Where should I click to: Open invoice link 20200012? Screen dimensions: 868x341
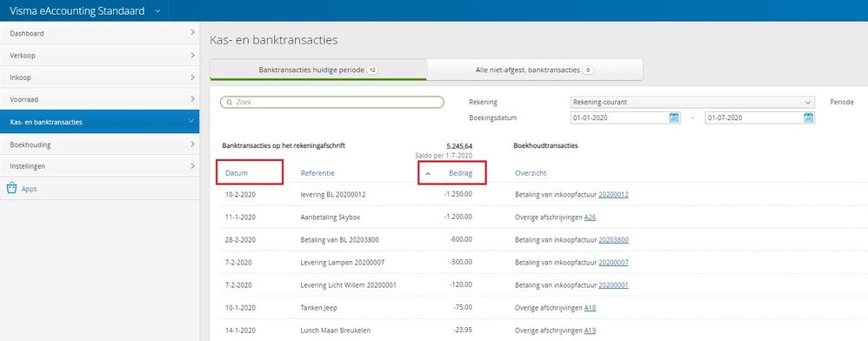coord(613,195)
